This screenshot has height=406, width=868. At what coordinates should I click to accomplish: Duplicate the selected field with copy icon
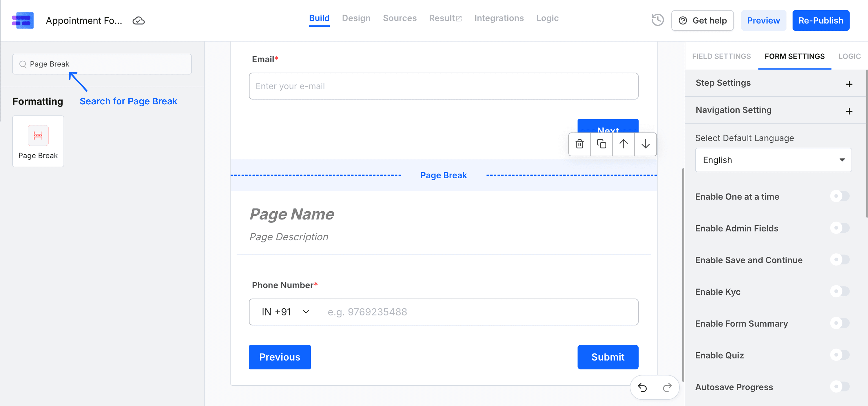602,144
